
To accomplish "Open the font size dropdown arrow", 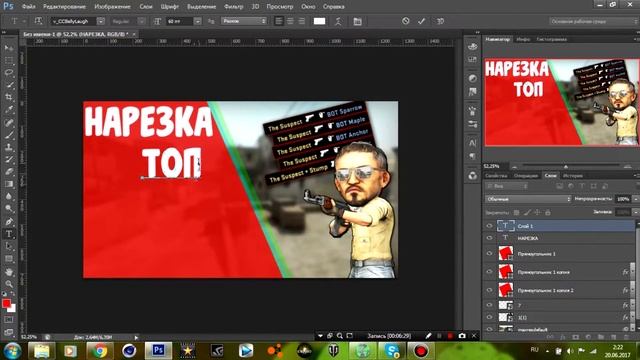I will pos(198,21).
